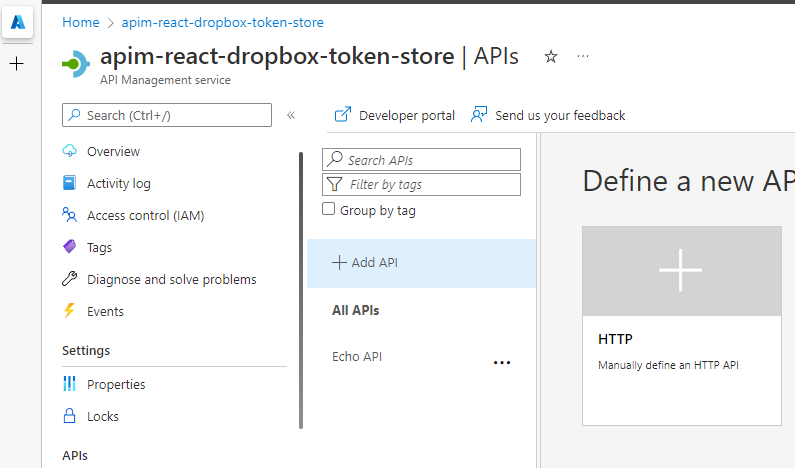795x468 pixels.
Task: Select Echo API in the list
Action: [x=357, y=357]
